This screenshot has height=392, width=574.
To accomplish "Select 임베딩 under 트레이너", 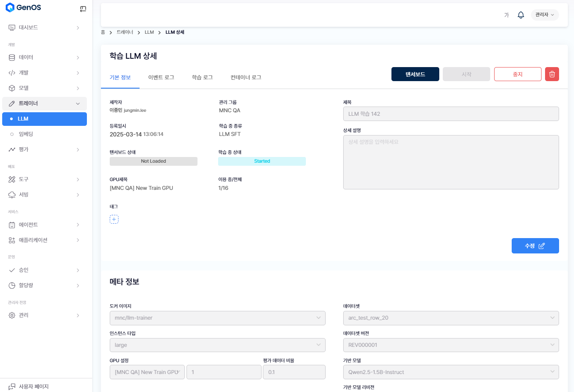I will coord(26,134).
